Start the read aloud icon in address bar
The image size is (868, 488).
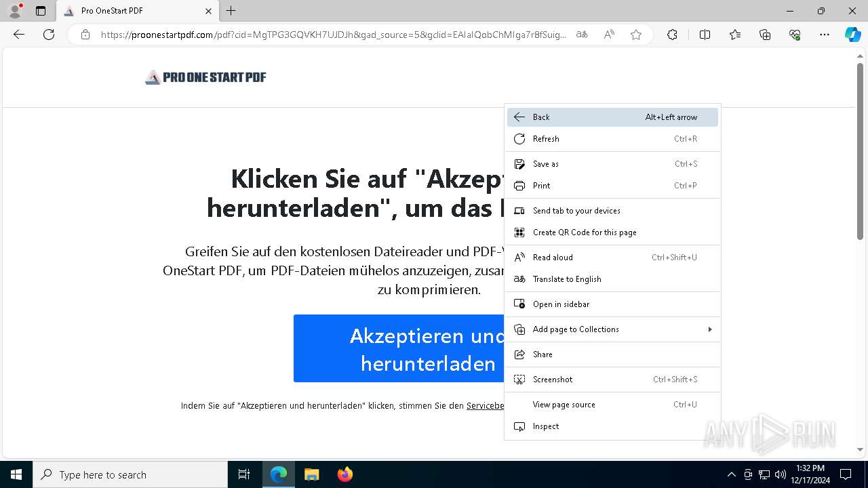(x=609, y=35)
